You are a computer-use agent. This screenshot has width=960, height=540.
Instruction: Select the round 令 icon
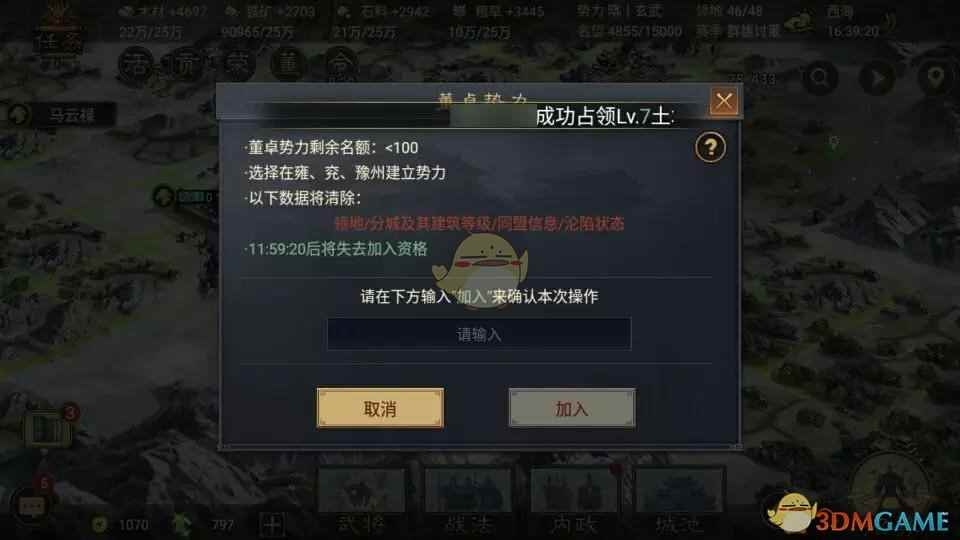[341, 64]
